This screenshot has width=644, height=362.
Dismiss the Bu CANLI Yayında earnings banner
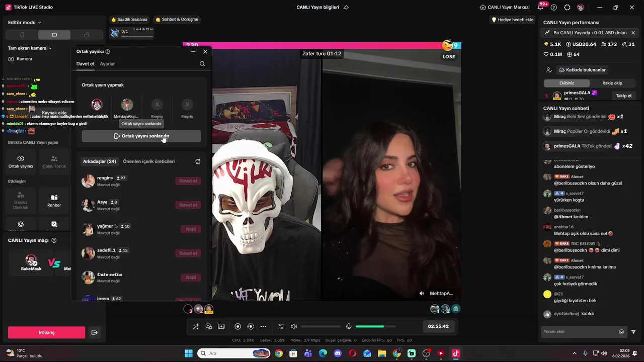coord(633,33)
